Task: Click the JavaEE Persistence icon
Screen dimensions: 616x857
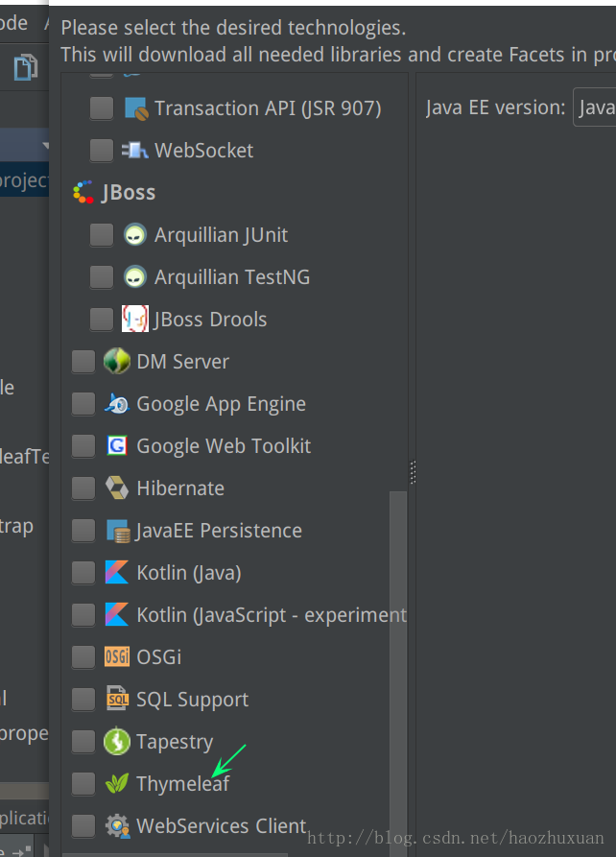Action: click(117, 531)
